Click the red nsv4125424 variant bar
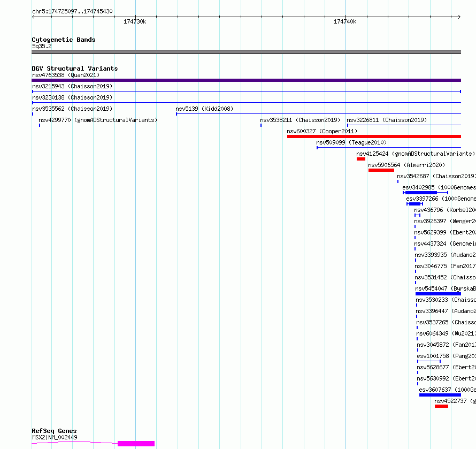476x449 pixels. click(x=361, y=159)
